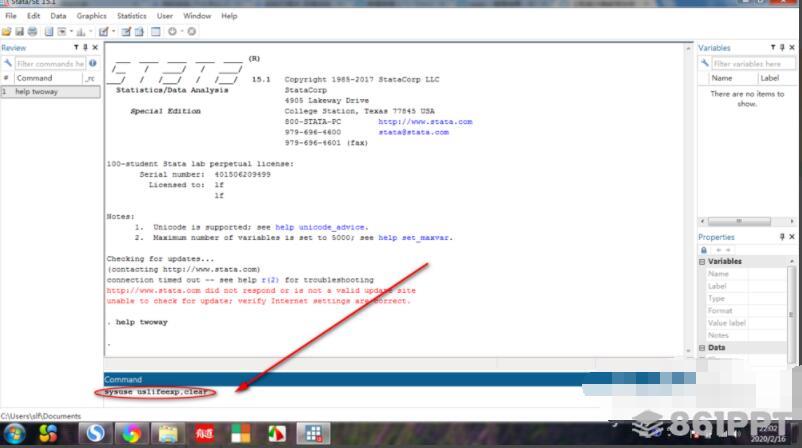Click the Print toolbar icon

point(32,32)
